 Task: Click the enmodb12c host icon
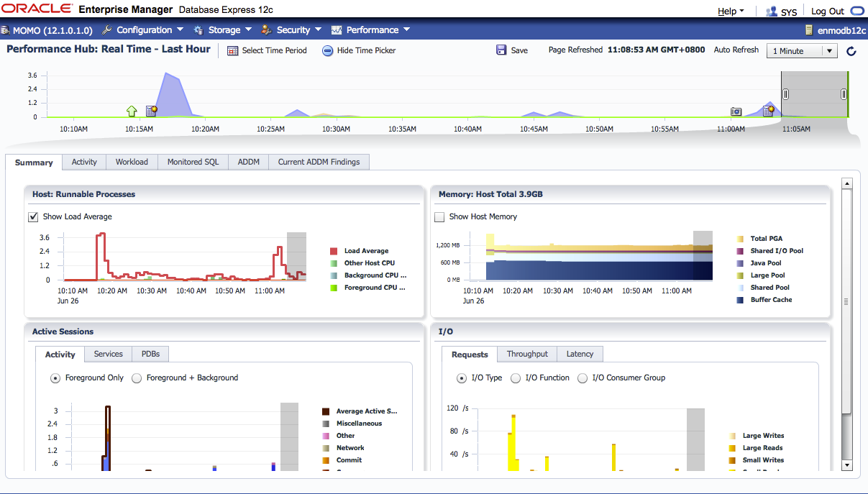click(x=809, y=30)
